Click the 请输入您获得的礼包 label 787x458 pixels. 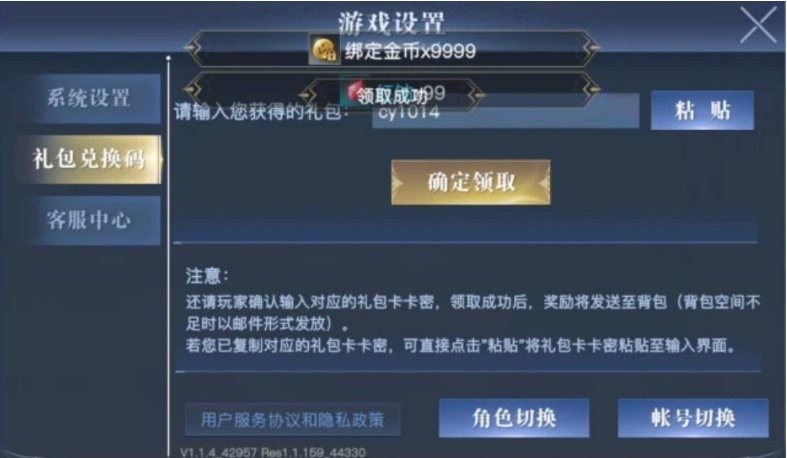(260, 111)
